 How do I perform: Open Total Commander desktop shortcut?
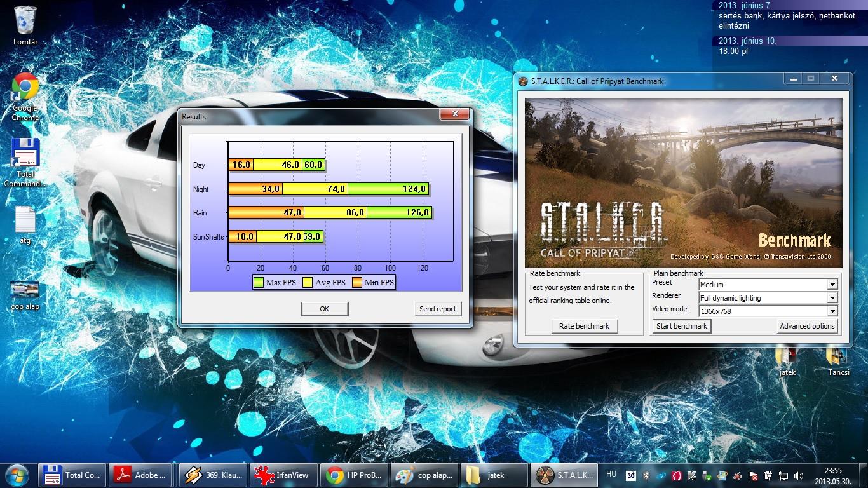[x=25, y=163]
